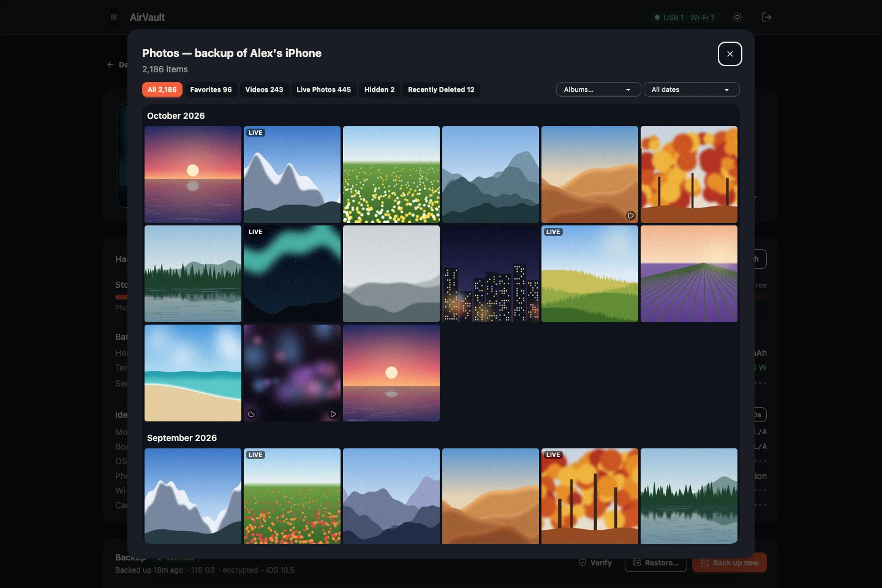Open the Albums dropdown

[x=598, y=89]
